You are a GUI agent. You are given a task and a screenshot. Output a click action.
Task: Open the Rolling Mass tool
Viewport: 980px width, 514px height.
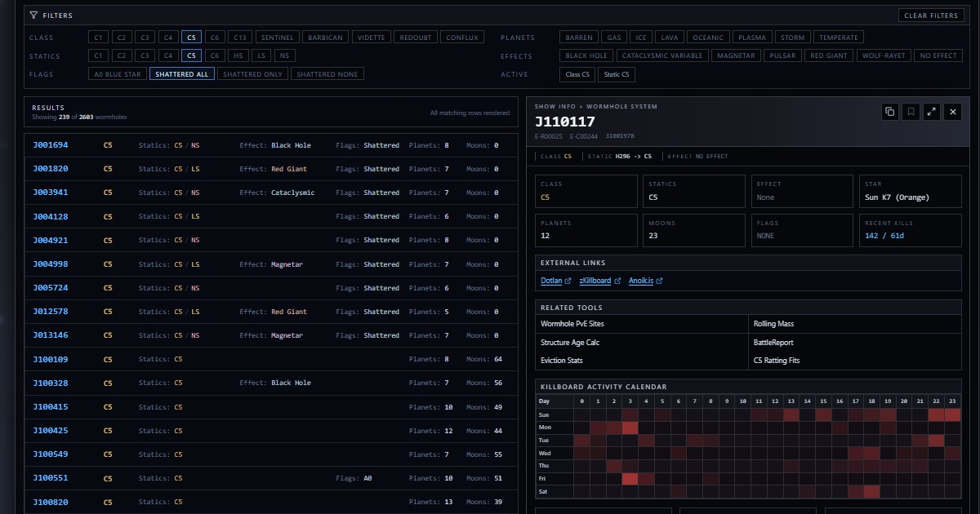855,324
